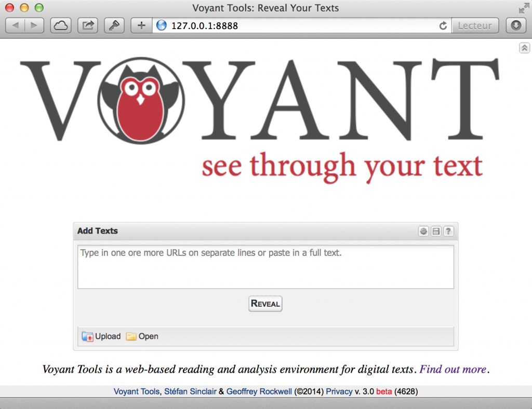Screen dimensions: 532x409
Task: Click the Reveal button
Action: 265,303
